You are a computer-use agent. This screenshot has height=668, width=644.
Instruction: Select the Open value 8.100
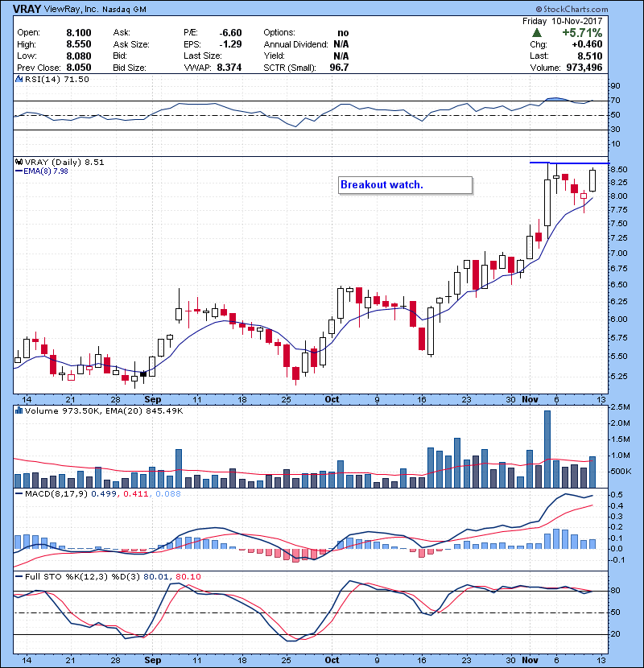coord(79,33)
